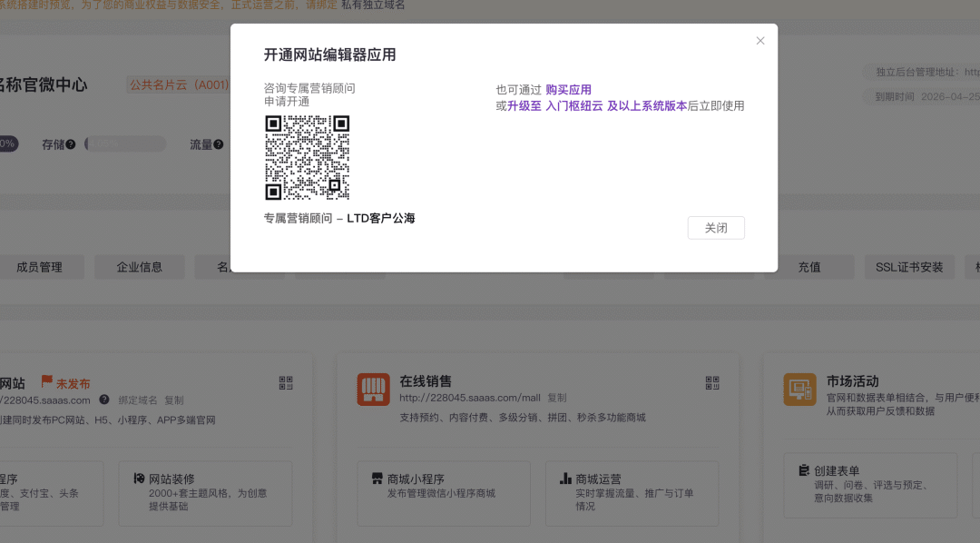Open SSL证书安装 option
The height and width of the screenshot is (543, 980).
click(908, 267)
